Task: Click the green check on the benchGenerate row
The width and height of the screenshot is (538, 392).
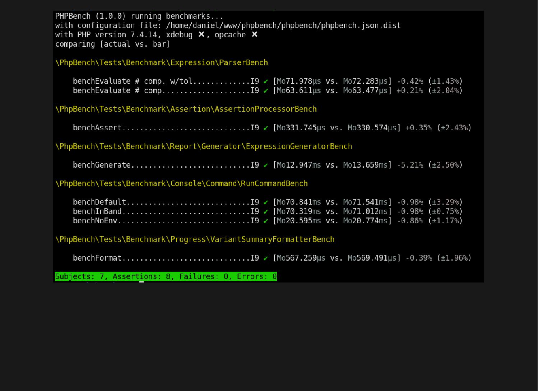Action: [266, 165]
